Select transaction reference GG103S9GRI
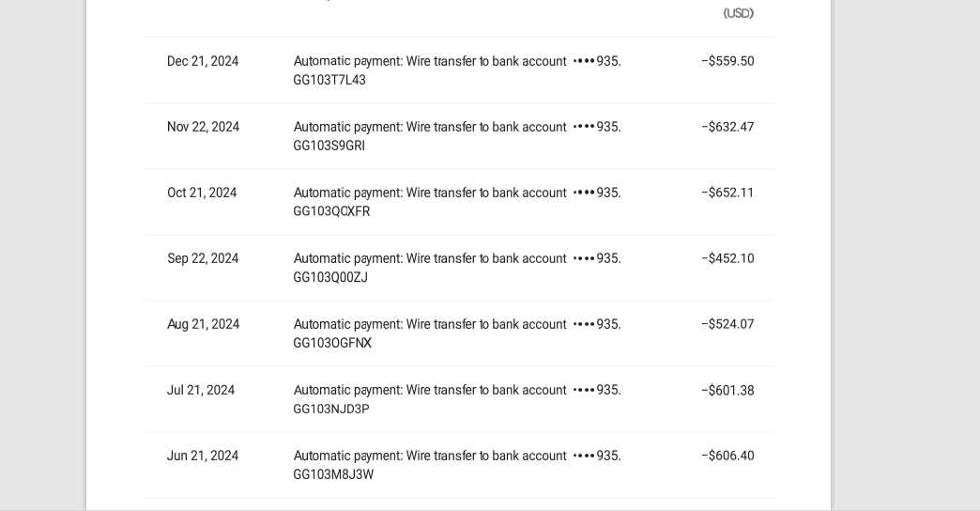The width and height of the screenshot is (980, 511). click(329, 146)
